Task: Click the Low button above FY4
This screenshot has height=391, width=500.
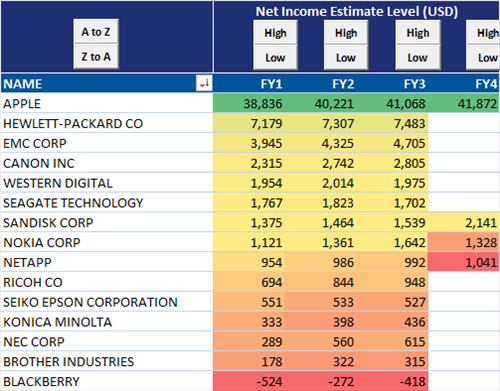Action: pyautogui.click(x=483, y=58)
